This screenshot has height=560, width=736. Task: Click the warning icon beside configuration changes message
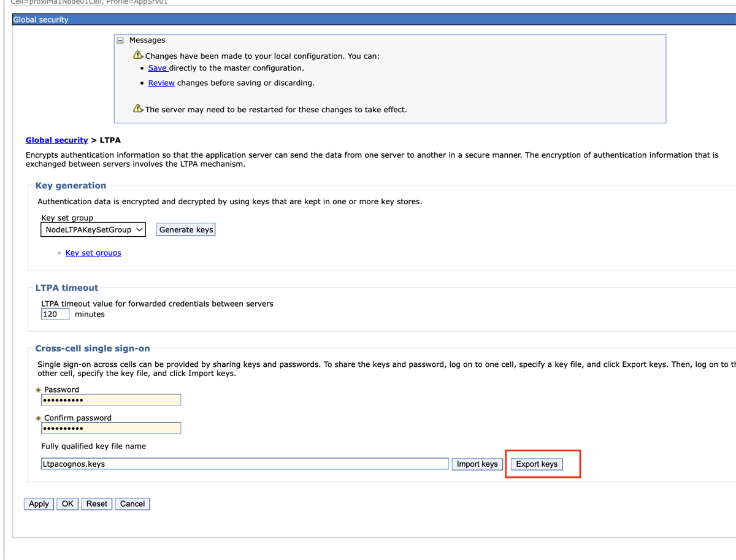pyautogui.click(x=138, y=55)
